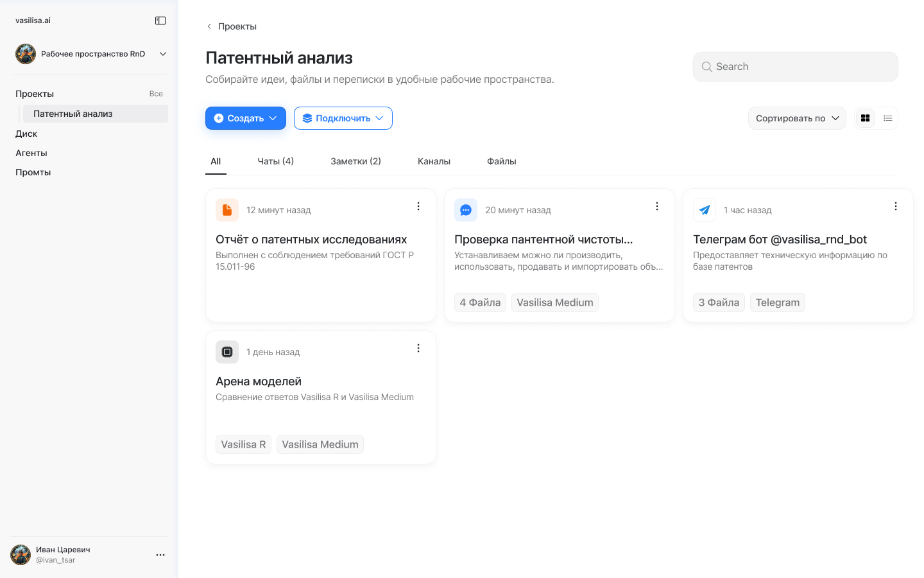Viewport: 924px width, 578px height.
Task: Open the Подключить dropdown
Action: 343,118
